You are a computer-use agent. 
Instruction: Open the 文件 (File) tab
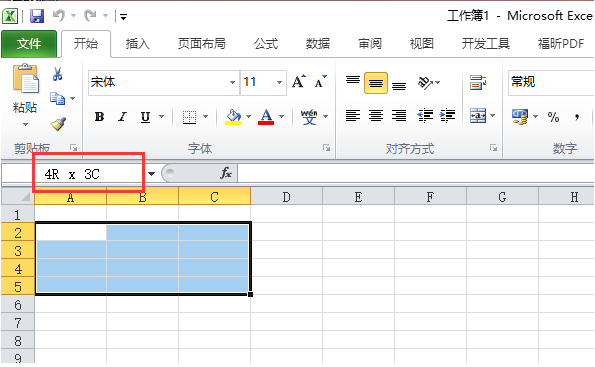click(29, 44)
